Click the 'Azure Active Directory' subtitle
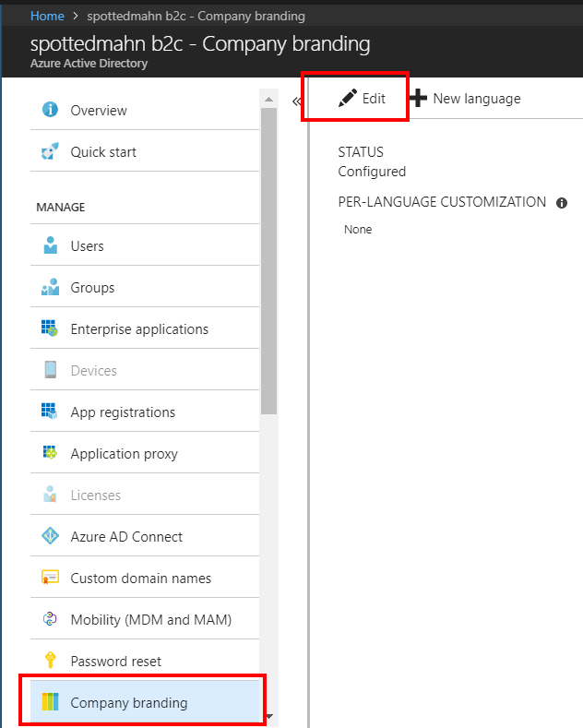Image resolution: width=583 pixels, height=728 pixels. click(x=89, y=63)
